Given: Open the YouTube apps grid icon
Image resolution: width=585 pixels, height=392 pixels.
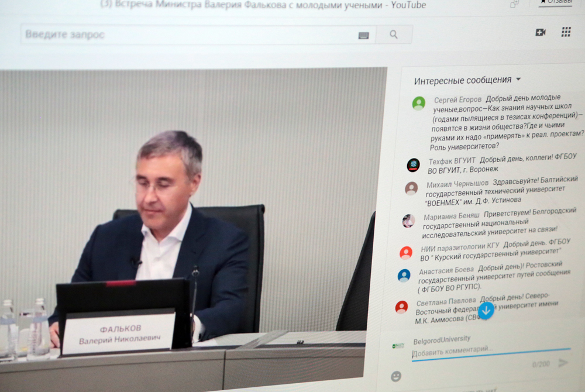Looking at the screenshot, I should 566,32.
